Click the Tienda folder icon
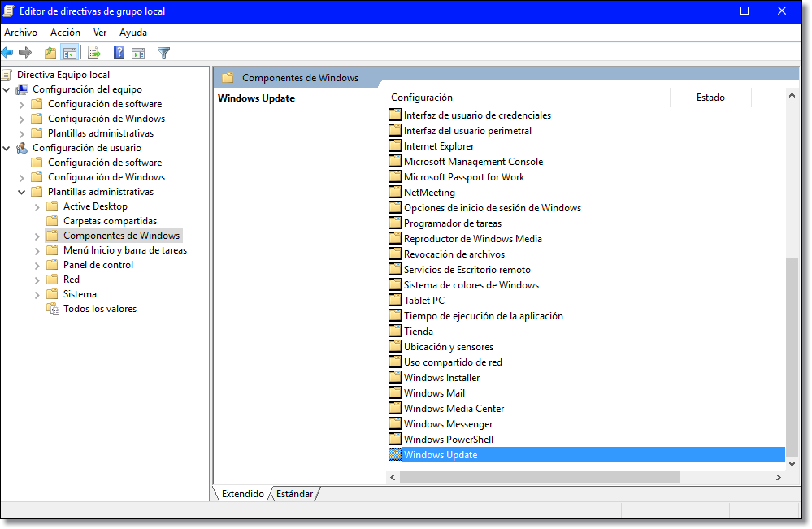The image size is (812, 529). [396, 331]
